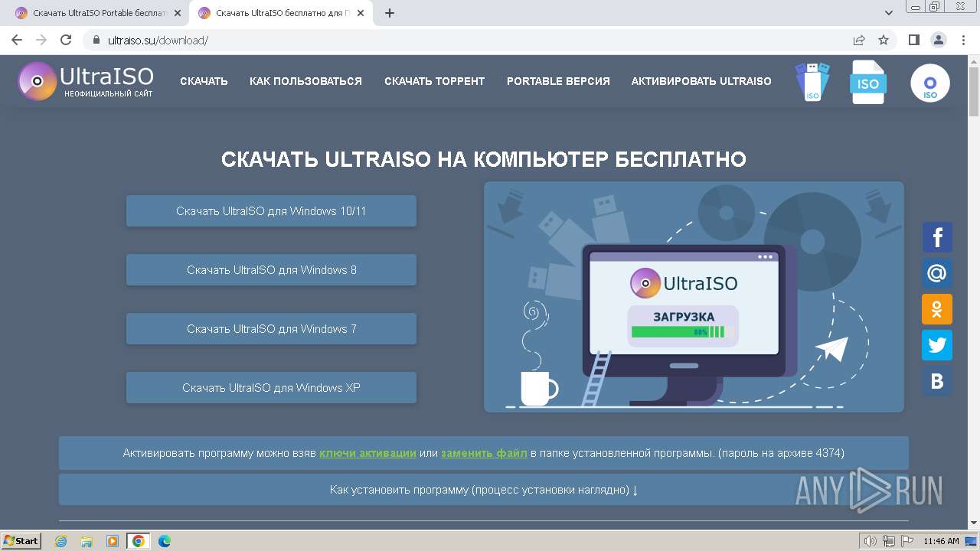980x551 pixels.
Task: Click the share page icon in address bar
Action: (x=859, y=40)
